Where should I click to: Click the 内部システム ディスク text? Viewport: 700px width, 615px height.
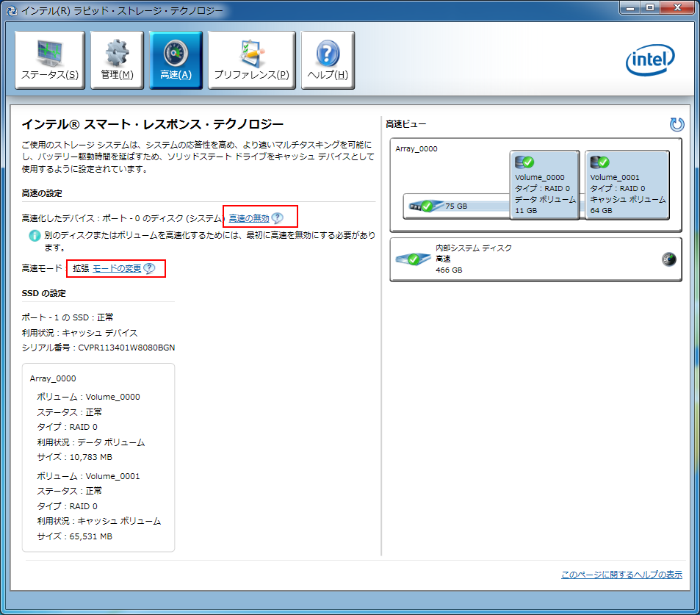coord(474,248)
